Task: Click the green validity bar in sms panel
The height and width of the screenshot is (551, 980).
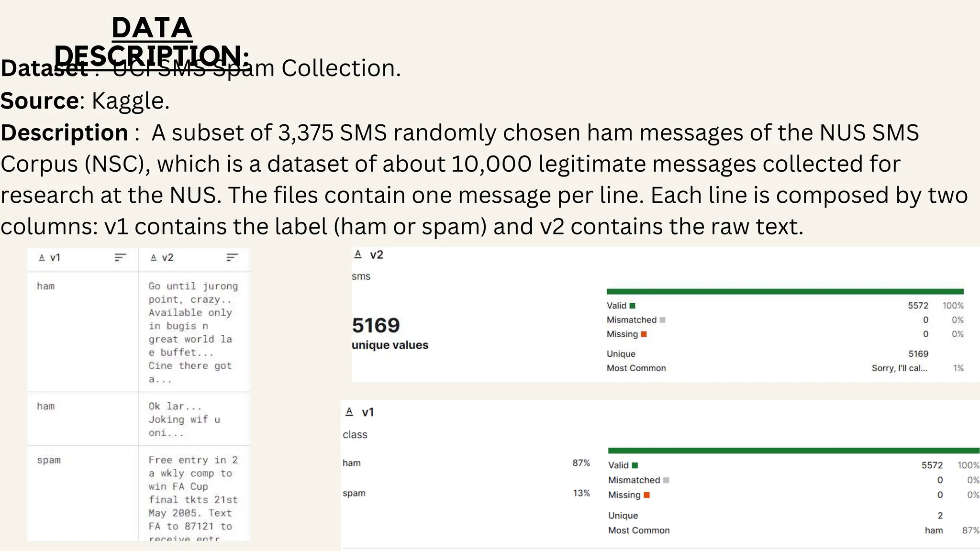Action: [785, 291]
